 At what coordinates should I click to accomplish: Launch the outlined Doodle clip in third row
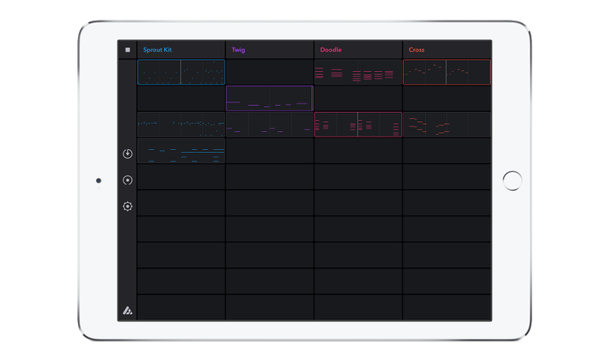pos(358,124)
